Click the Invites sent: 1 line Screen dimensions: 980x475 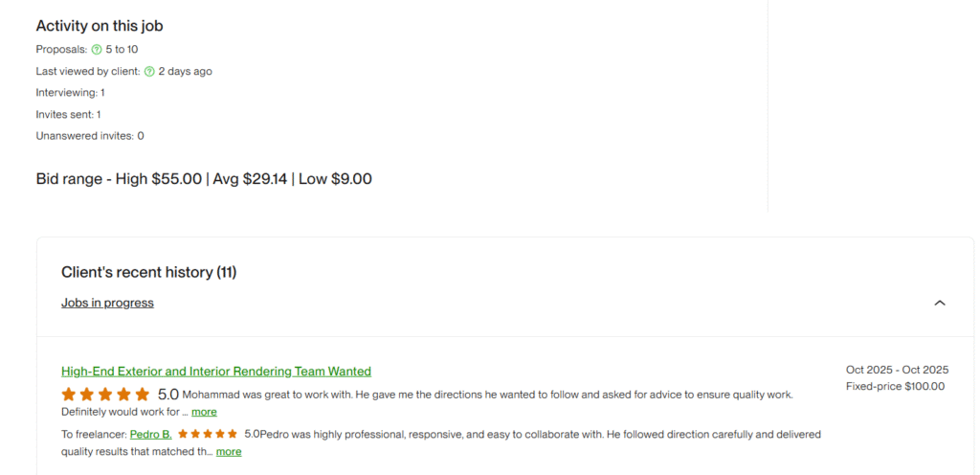point(68,114)
